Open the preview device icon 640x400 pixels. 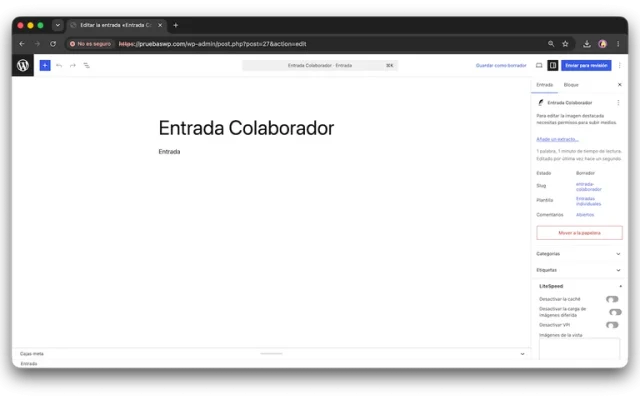pos(539,65)
